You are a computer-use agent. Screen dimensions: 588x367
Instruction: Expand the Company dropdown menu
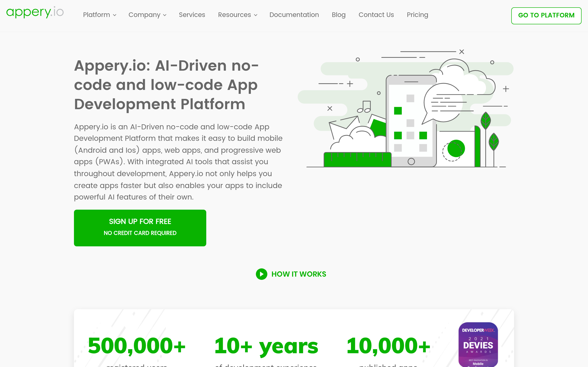(x=147, y=15)
